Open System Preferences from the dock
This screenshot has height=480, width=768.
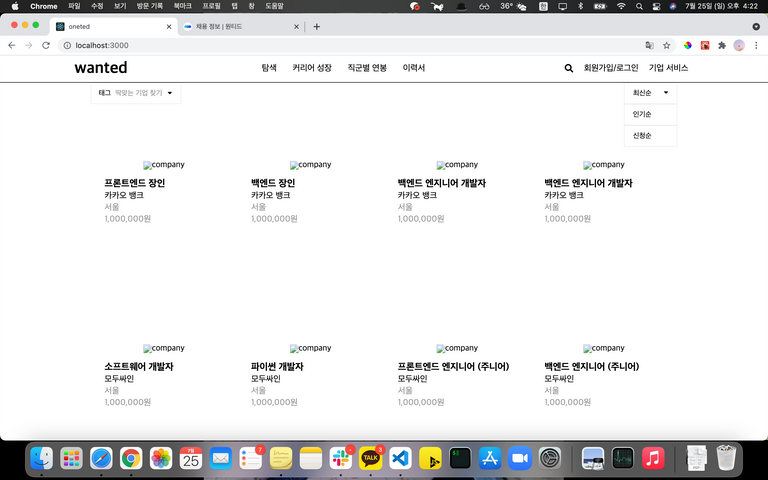[x=550, y=459]
